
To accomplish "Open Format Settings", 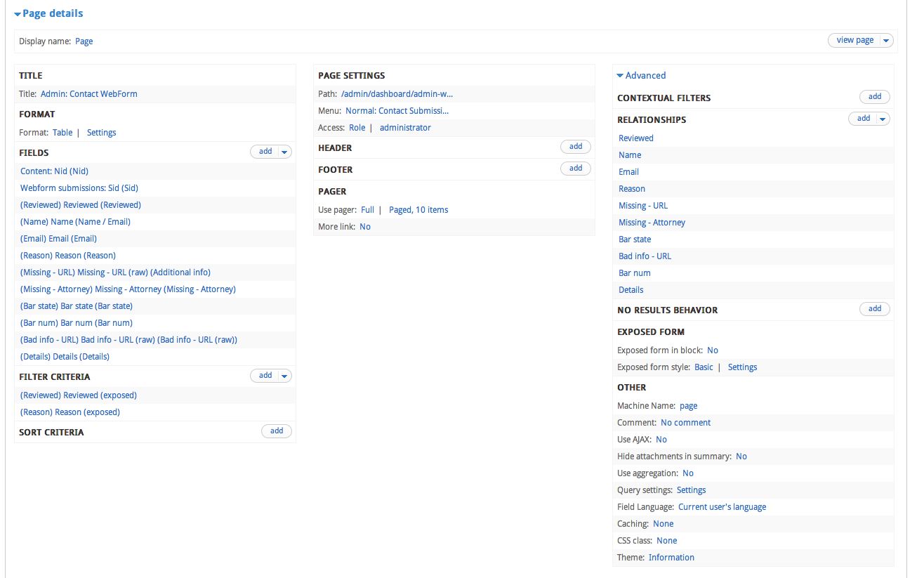I will pyautogui.click(x=101, y=132).
